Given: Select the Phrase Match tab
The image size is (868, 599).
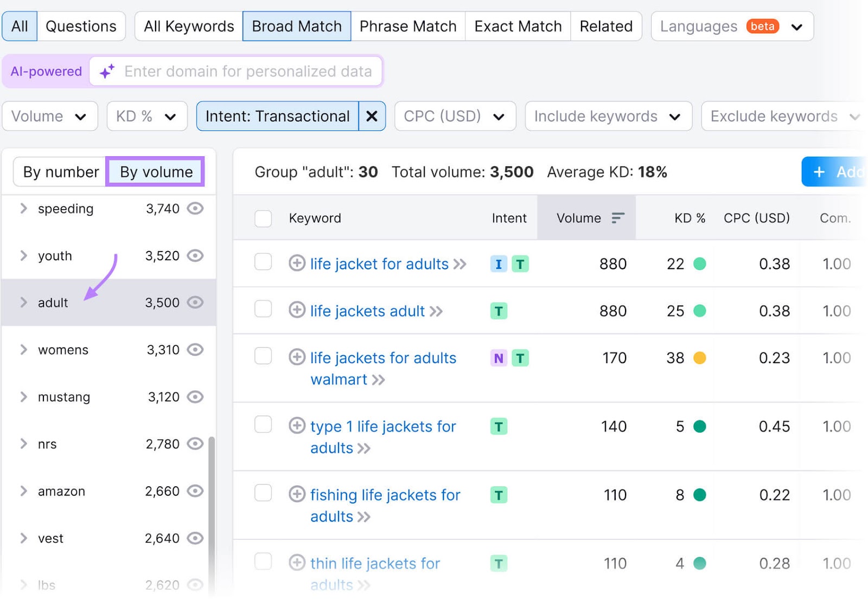Looking at the screenshot, I should pos(408,26).
